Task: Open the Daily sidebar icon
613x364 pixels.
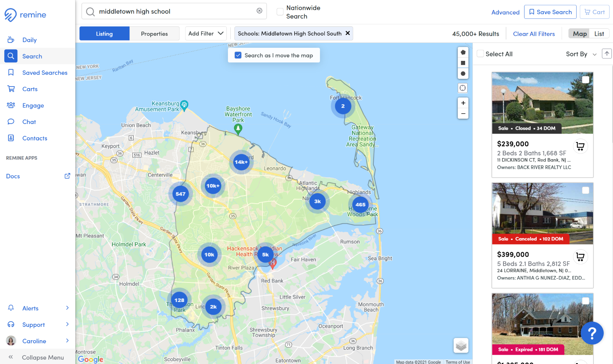Action: coord(11,40)
